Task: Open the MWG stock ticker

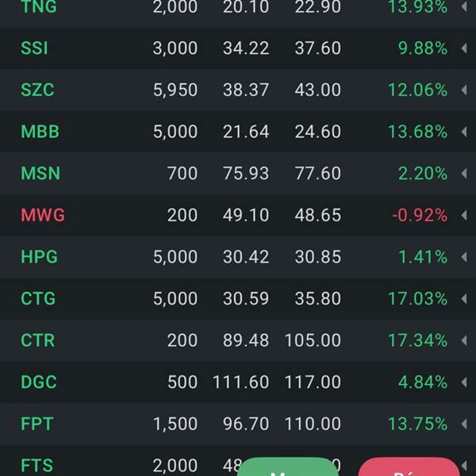Action: pyautogui.click(x=43, y=215)
